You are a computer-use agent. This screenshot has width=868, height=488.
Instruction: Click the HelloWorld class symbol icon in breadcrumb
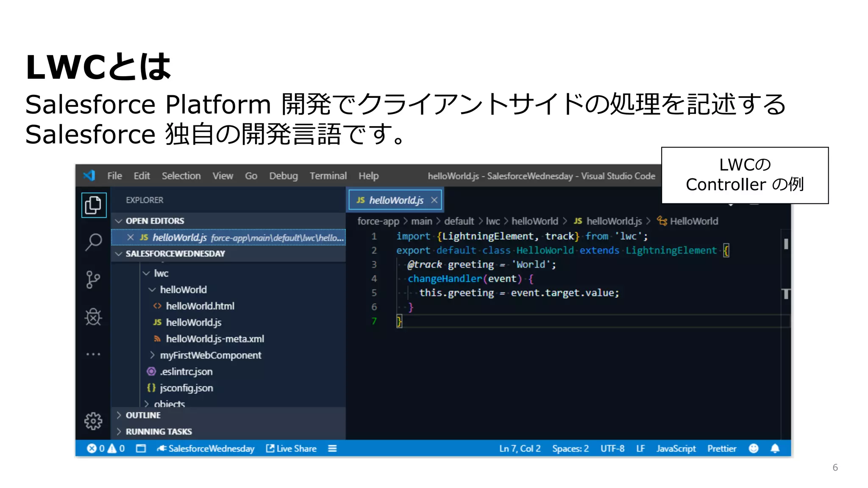[662, 221]
